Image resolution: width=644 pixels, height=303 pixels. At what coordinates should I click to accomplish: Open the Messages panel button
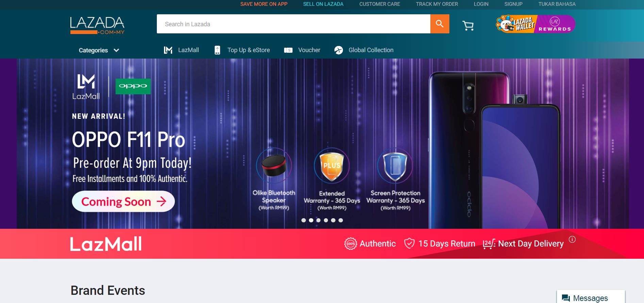(591, 297)
